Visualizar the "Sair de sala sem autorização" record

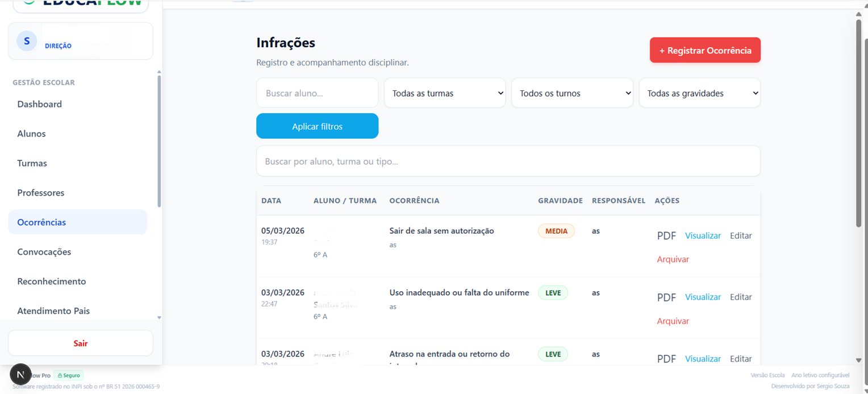tap(703, 235)
